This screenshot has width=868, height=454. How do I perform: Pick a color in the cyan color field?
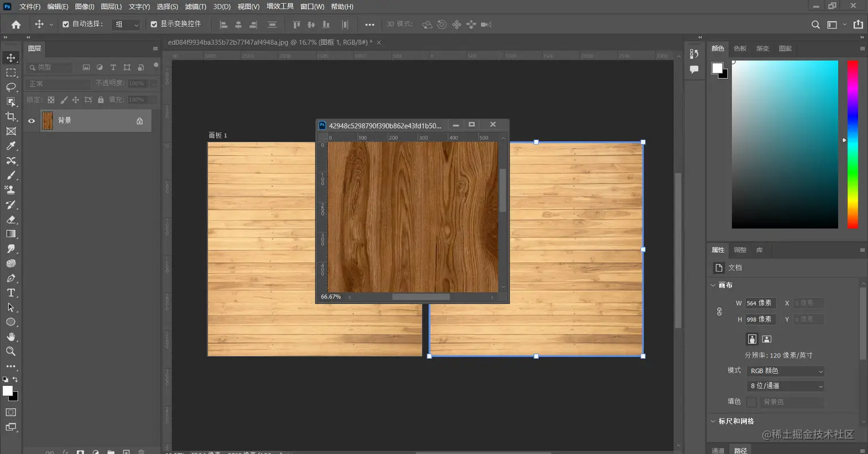point(785,145)
